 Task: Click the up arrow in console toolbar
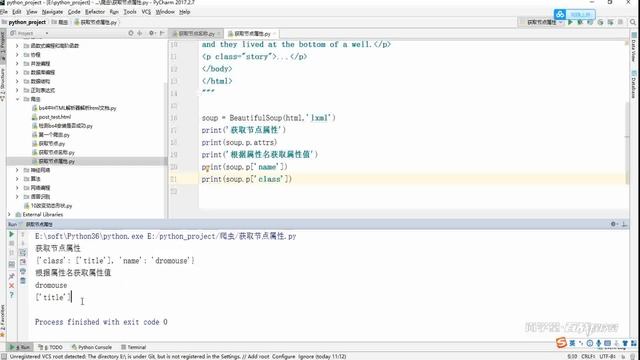23,234
